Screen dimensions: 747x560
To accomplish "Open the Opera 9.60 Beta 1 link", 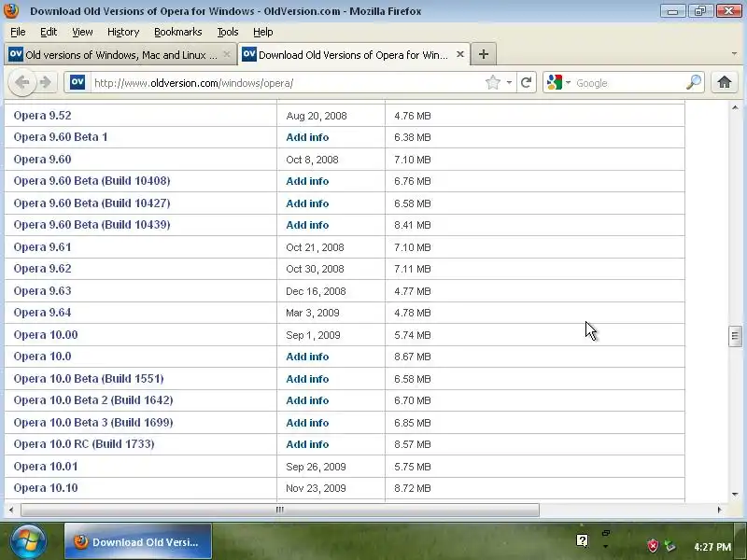I will click(61, 136).
